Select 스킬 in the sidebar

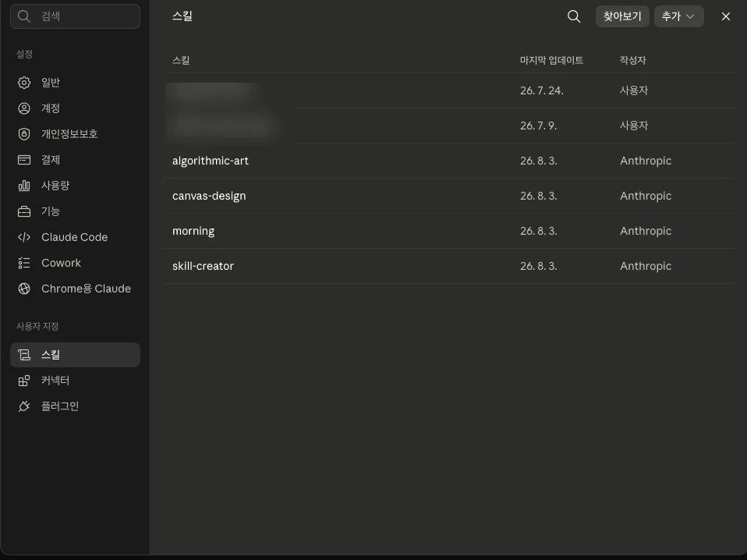pyautogui.click(x=76, y=355)
